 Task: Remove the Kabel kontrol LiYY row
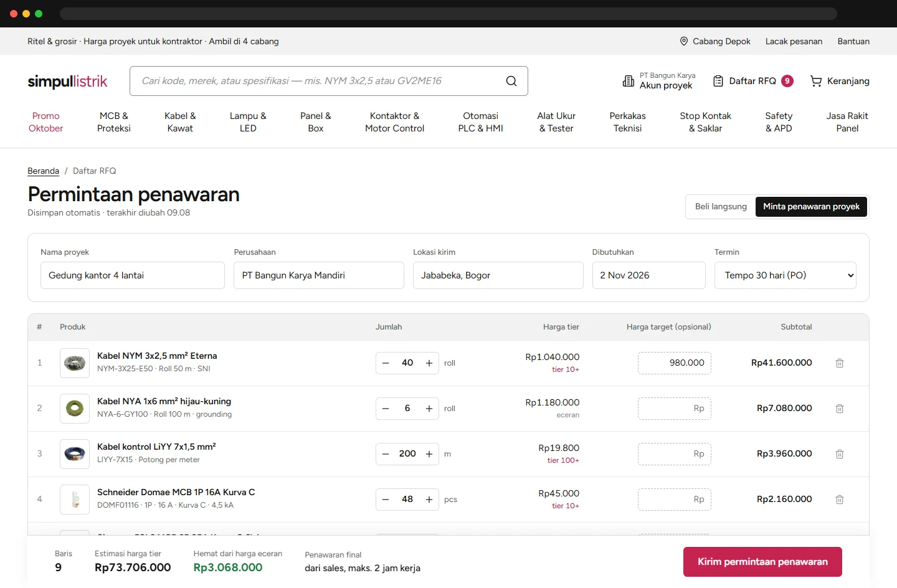coord(840,454)
